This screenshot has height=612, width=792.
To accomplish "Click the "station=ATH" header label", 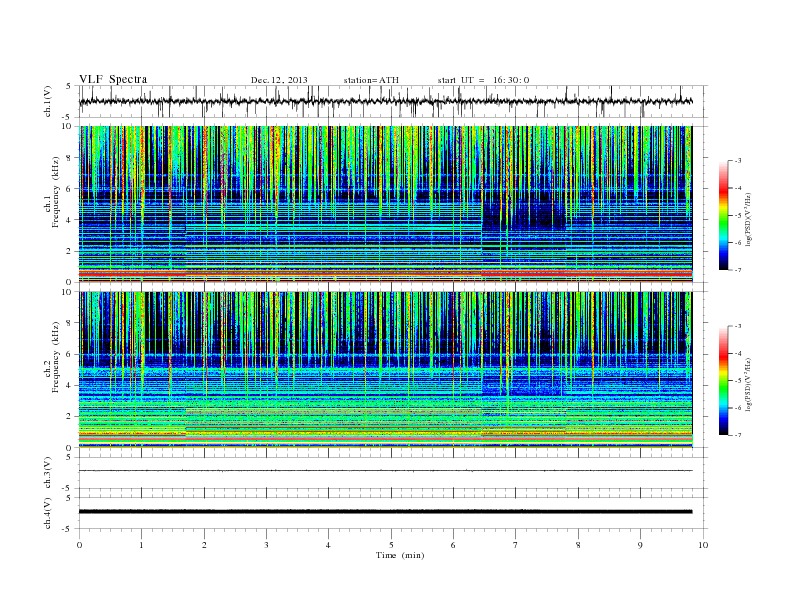I will (371, 80).
